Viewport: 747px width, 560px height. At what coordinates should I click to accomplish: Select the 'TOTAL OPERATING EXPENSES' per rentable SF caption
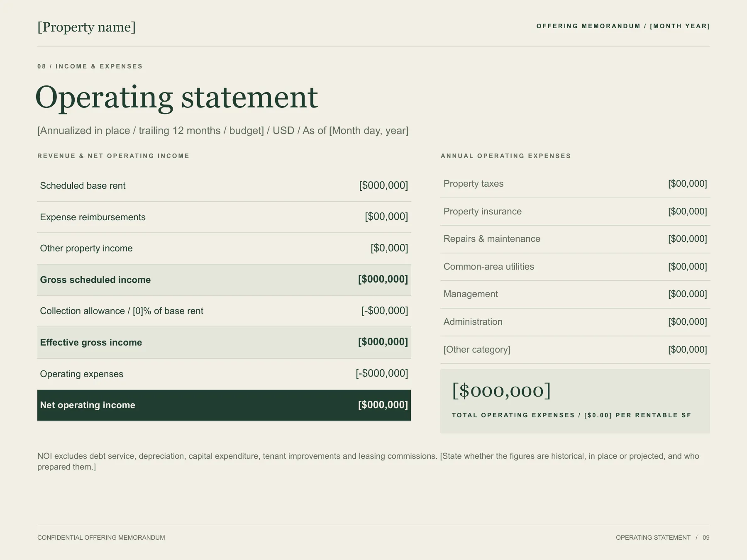coord(571,415)
